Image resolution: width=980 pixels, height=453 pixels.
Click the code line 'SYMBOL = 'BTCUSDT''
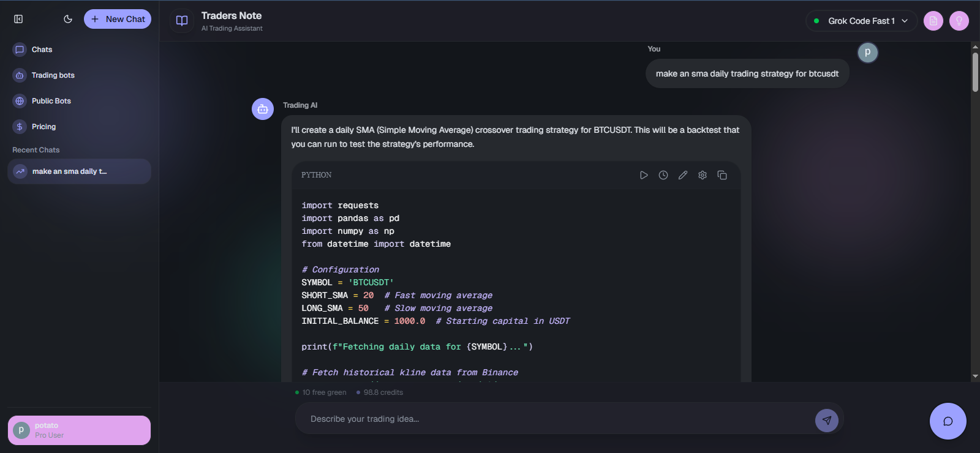[x=347, y=283]
